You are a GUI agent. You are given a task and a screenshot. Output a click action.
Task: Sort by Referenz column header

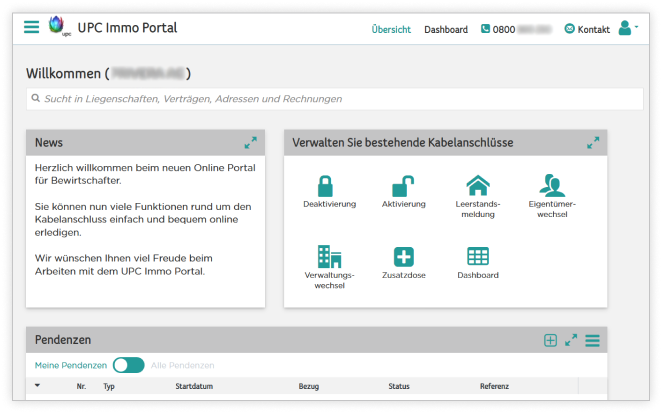pyautogui.click(x=494, y=386)
